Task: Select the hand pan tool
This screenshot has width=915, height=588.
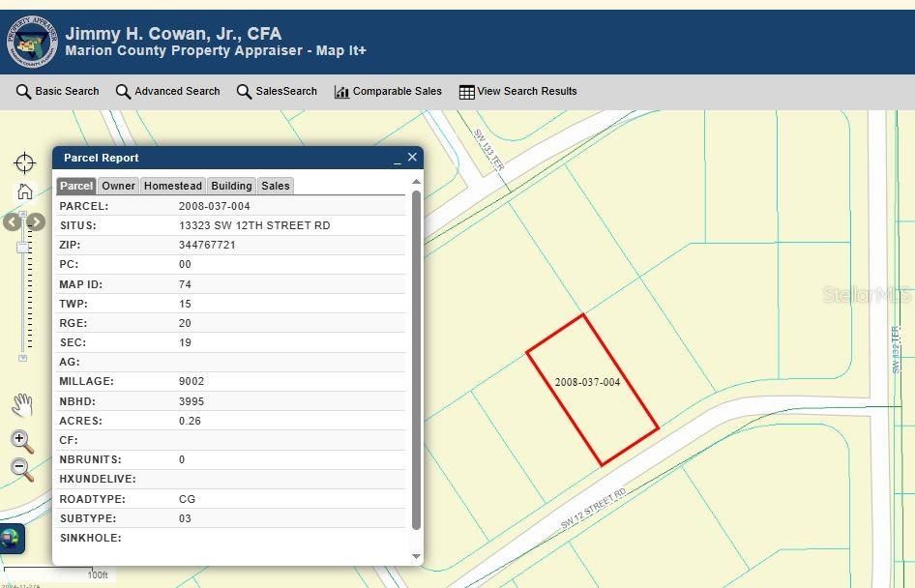Action: (22, 404)
